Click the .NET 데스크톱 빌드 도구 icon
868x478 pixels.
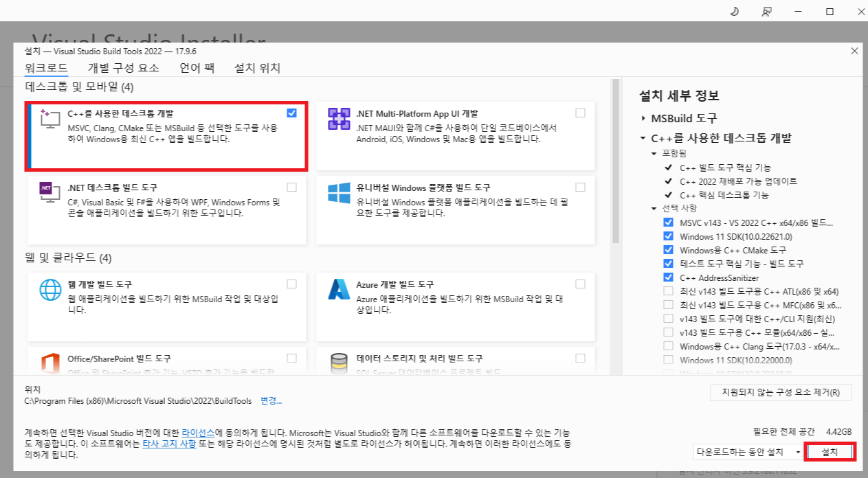(x=51, y=193)
